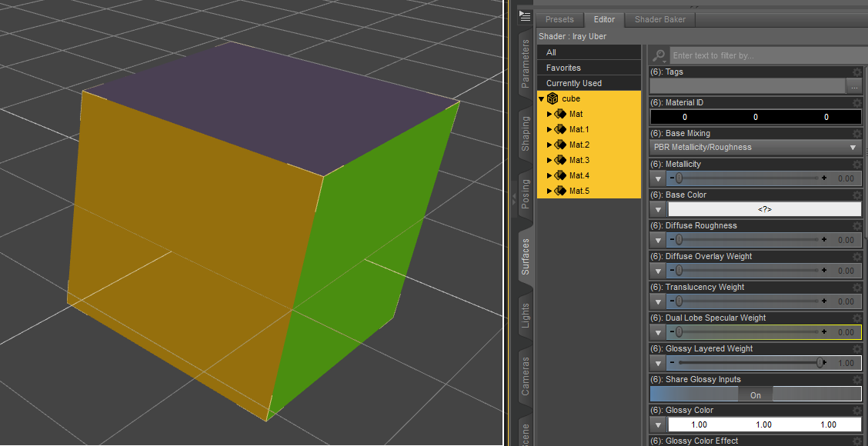The width and height of the screenshot is (868, 446).
Task: Click the Dual Lobe Specular Weight 0.00 value
Action: (846, 332)
